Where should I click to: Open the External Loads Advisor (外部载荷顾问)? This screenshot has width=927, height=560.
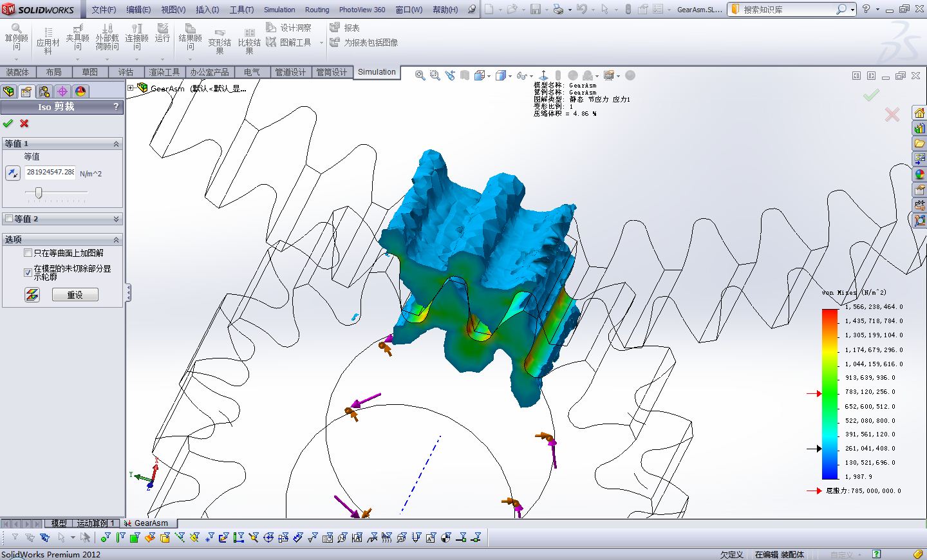point(107,37)
